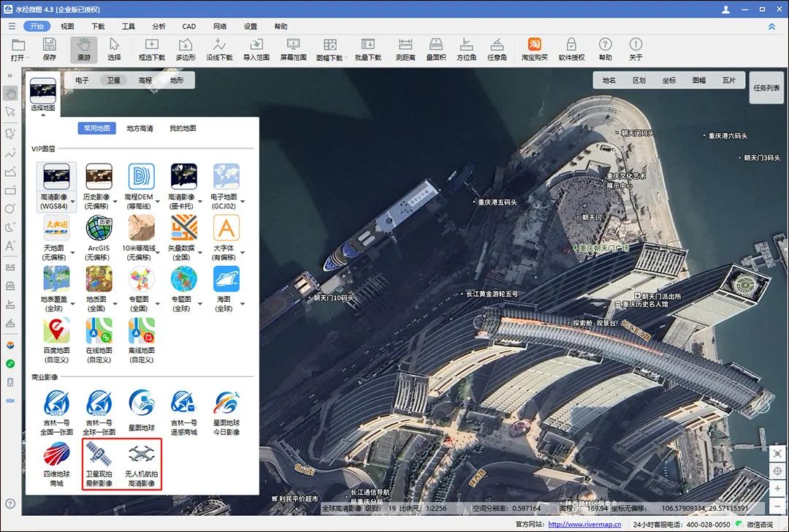Click the 帮助 question-mark toolbar icon

(x=606, y=49)
